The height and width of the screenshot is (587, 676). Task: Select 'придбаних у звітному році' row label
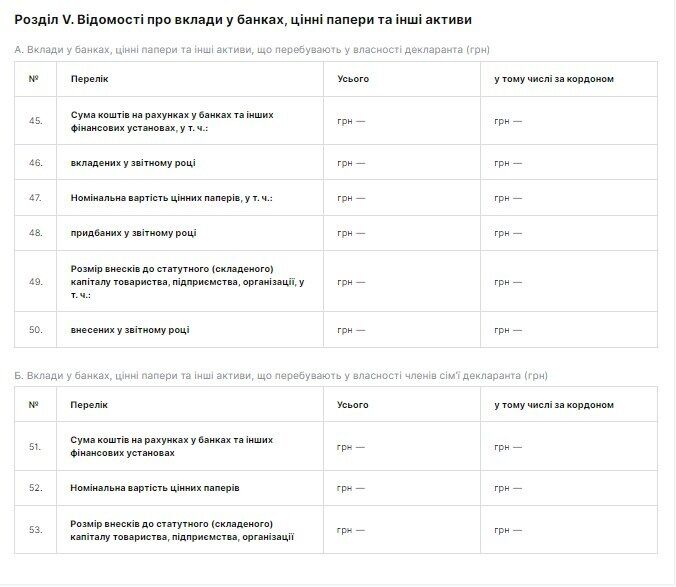(133, 233)
